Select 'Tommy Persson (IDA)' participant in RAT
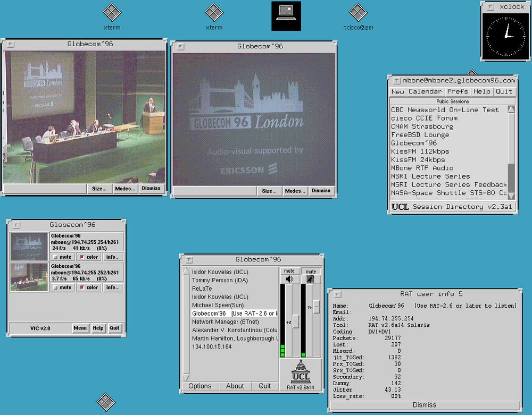Viewport: 532px width, 415px height. click(220, 281)
